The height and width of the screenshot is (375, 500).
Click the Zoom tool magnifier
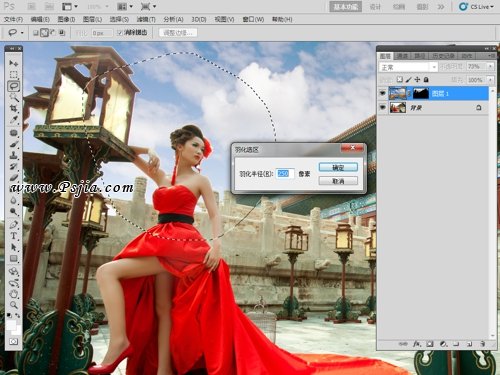(13, 305)
